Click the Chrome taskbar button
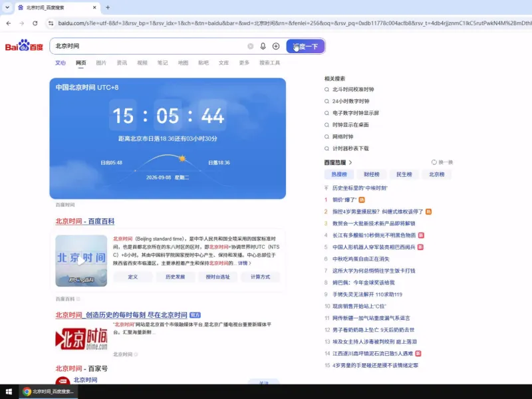Image resolution: width=532 pixels, height=399 pixels. (48, 392)
